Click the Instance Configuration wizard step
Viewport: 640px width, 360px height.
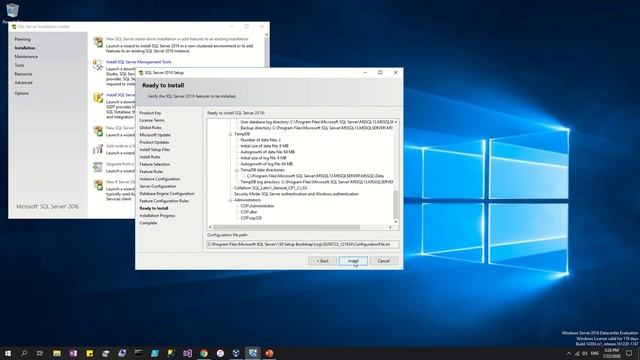click(x=160, y=179)
